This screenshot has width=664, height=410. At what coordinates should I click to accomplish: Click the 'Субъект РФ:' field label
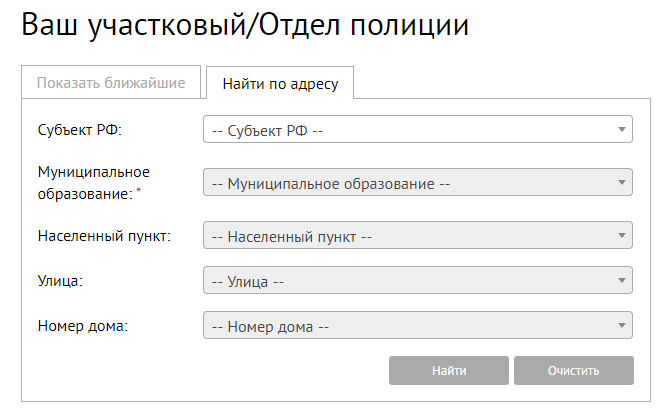pyautogui.click(x=85, y=130)
